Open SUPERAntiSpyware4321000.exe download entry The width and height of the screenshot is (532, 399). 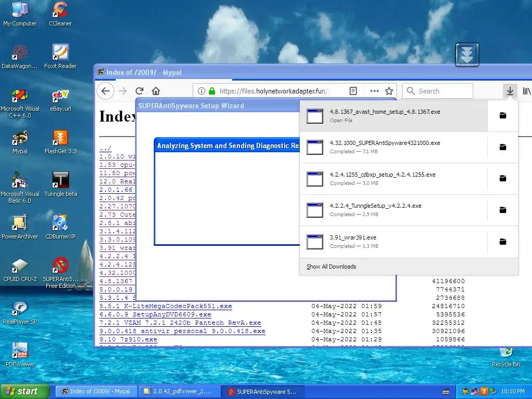pos(394,147)
